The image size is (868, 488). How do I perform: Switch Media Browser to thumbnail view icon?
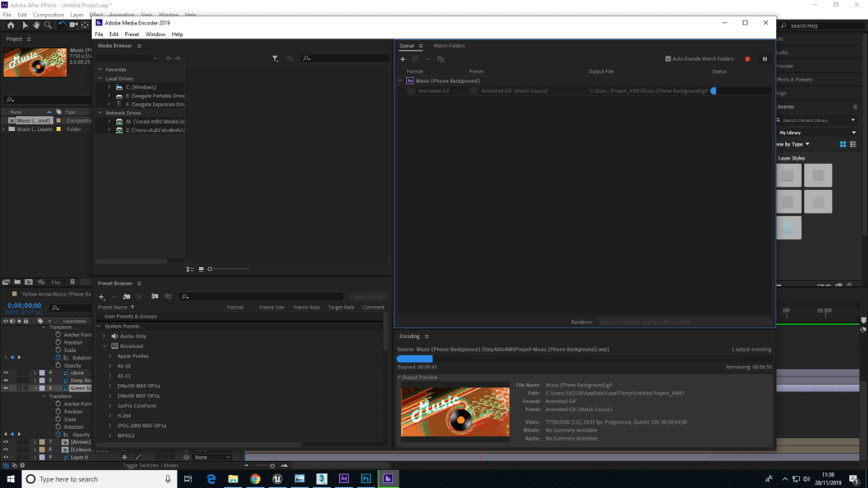click(201, 269)
